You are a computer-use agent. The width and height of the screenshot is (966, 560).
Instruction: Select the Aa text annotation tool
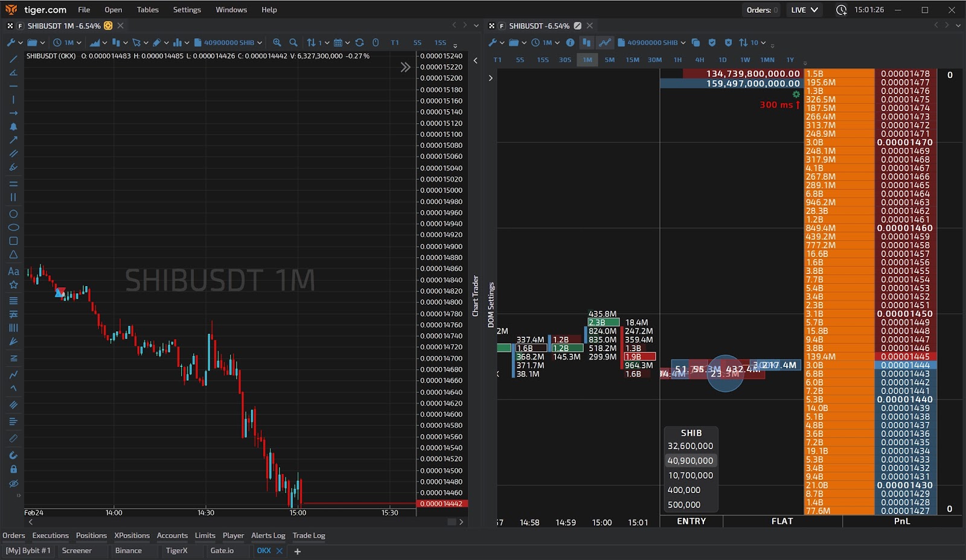pyautogui.click(x=13, y=272)
